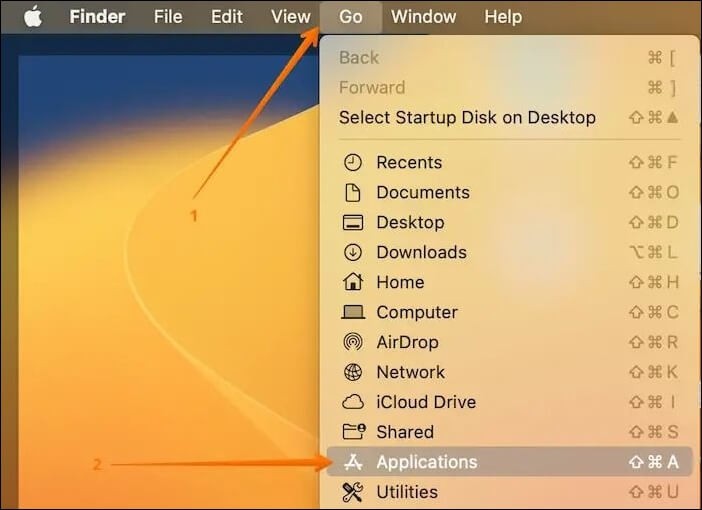Select Computer in the Go menu
Screen dimensions: 702x510
pyautogui.click(x=416, y=312)
